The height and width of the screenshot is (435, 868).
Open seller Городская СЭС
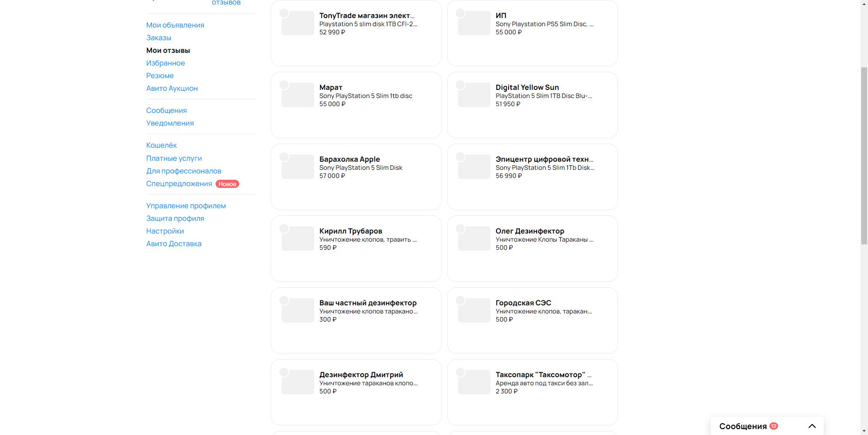pos(524,303)
